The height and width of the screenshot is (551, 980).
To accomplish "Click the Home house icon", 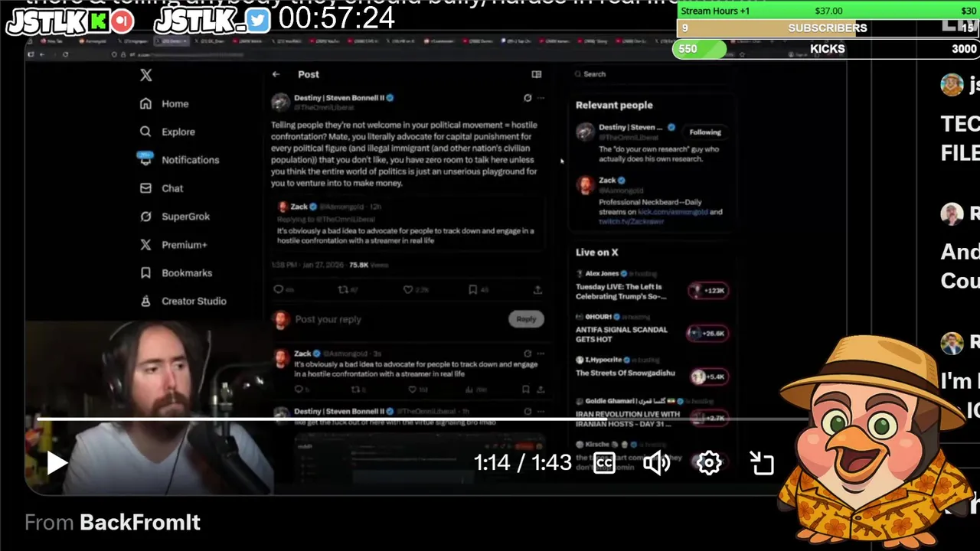I will pyautogui.click(x=145, y=103).
